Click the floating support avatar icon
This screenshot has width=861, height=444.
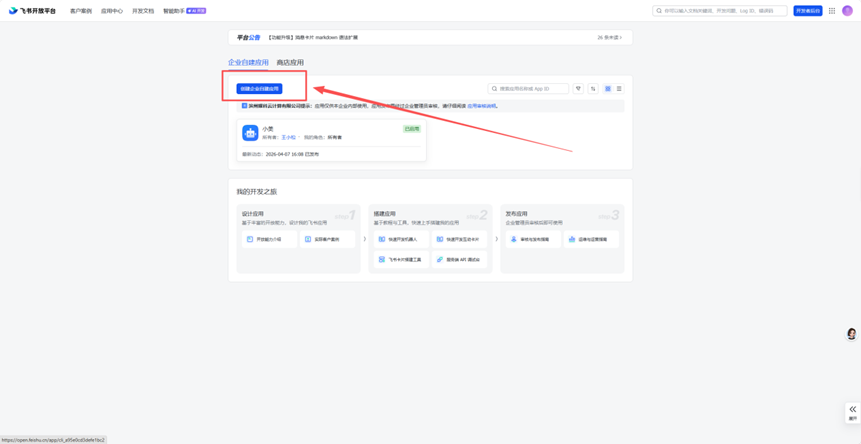[852, 334]
